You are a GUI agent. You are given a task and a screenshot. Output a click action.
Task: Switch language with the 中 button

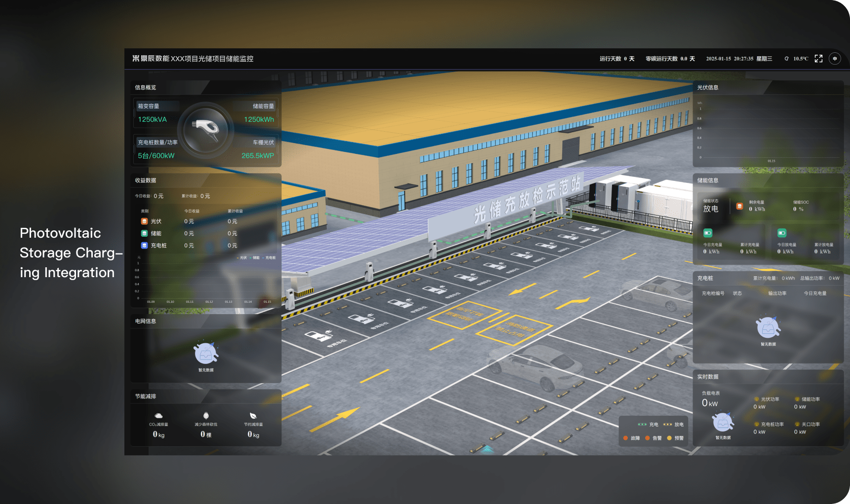[x=835, y=59]
